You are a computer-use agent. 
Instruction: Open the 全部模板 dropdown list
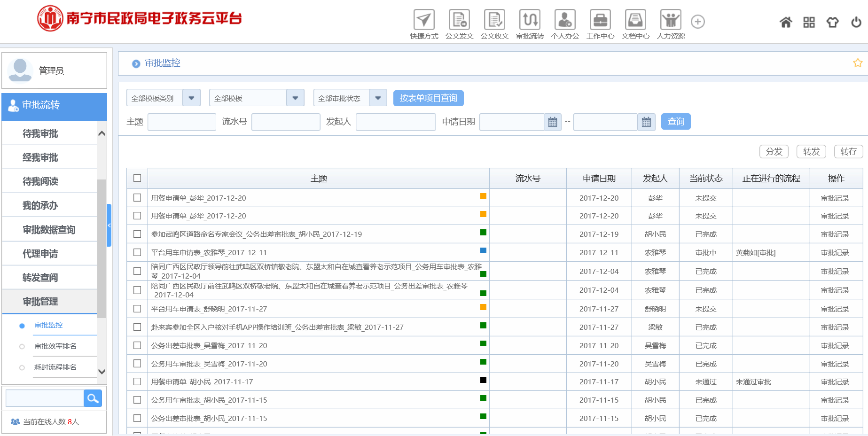point(295,98)
